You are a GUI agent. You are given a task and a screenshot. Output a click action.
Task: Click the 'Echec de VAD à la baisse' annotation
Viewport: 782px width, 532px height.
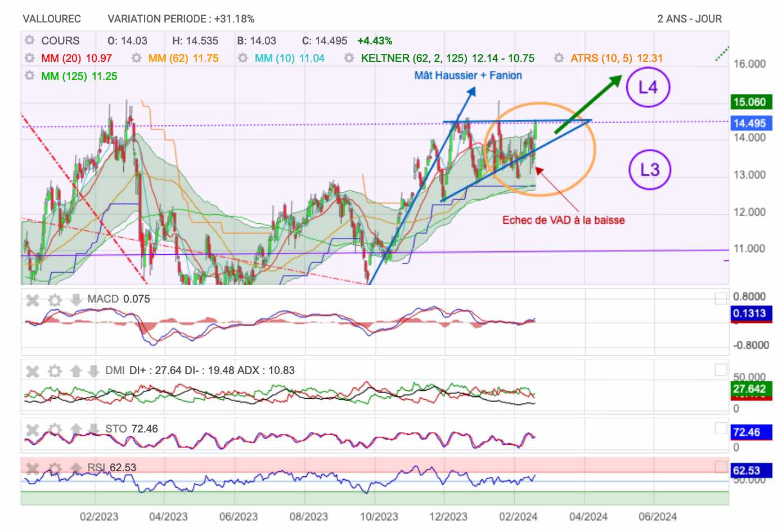point(563,220)
